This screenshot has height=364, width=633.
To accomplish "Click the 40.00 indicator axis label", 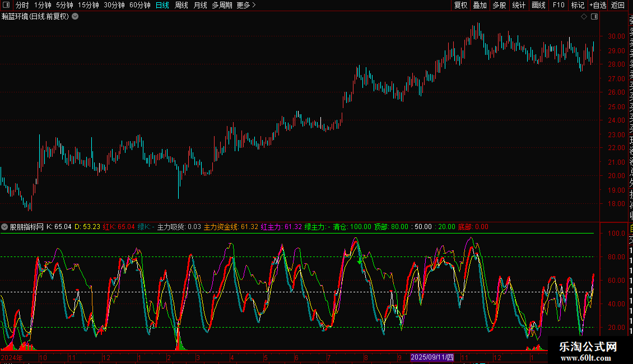I will (616, 304).
